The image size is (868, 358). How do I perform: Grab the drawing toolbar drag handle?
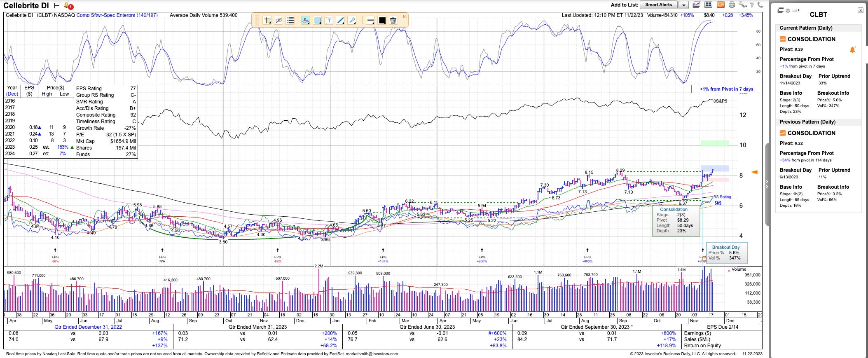(x=257, y=20)
